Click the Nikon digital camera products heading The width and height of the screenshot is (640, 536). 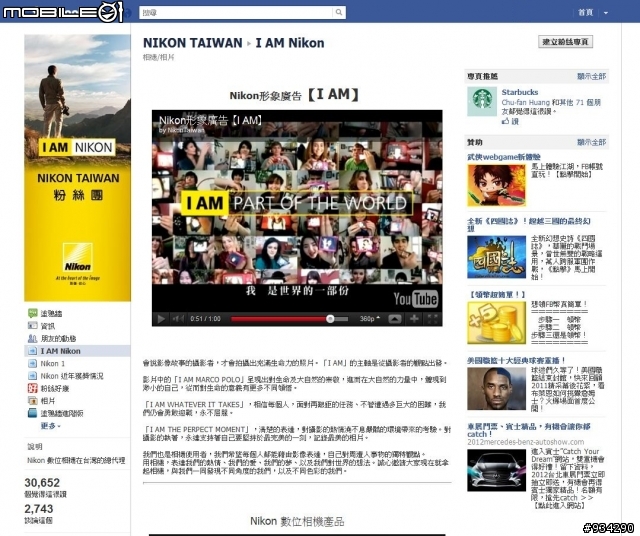[x=297, y=521]
